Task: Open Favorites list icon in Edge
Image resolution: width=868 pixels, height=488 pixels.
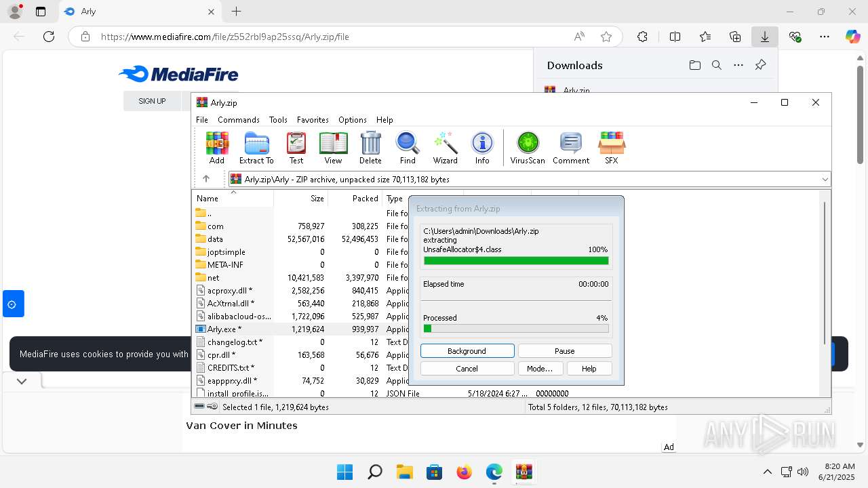Action: tap(705, 37)
